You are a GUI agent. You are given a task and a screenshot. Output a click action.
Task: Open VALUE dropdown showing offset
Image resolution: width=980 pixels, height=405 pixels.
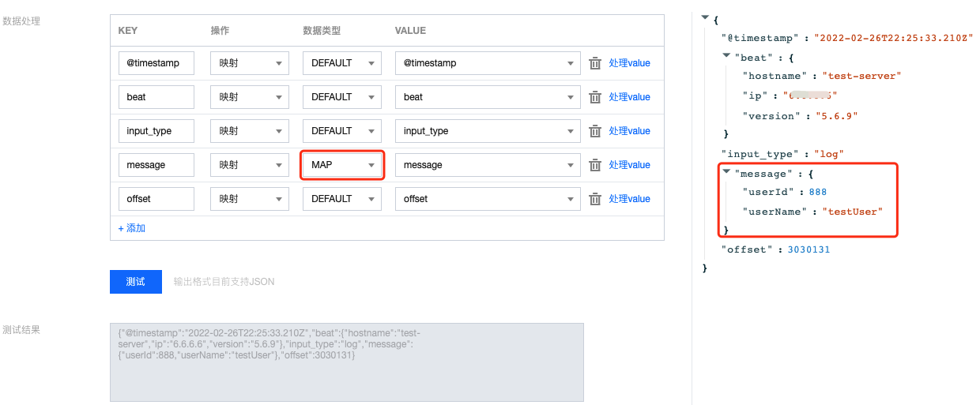[488, 199]
